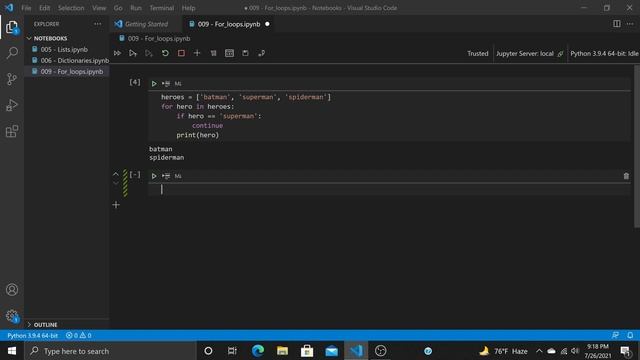Open File Explorer from taskbar
Viewport: 640px width, 360px height.
pyautogui.click(x=282, y=351)
